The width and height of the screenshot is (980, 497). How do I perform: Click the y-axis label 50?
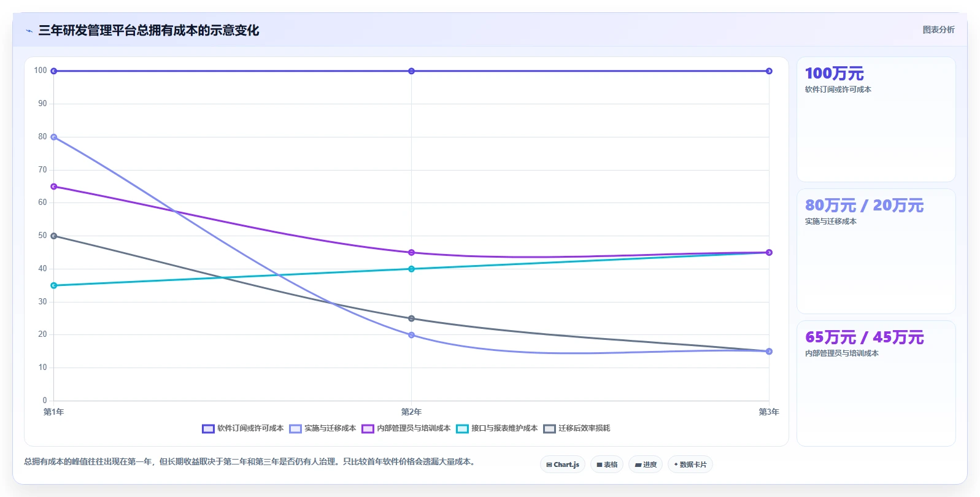coord(42,236)
